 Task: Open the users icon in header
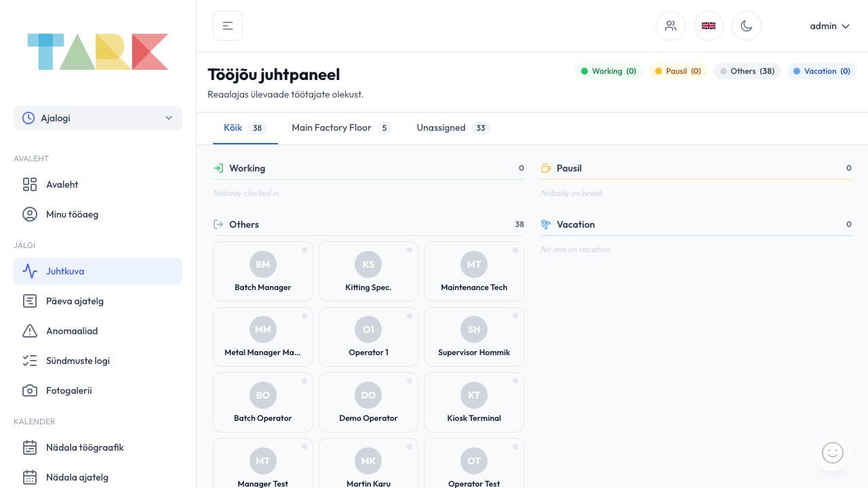coord(670,26)
